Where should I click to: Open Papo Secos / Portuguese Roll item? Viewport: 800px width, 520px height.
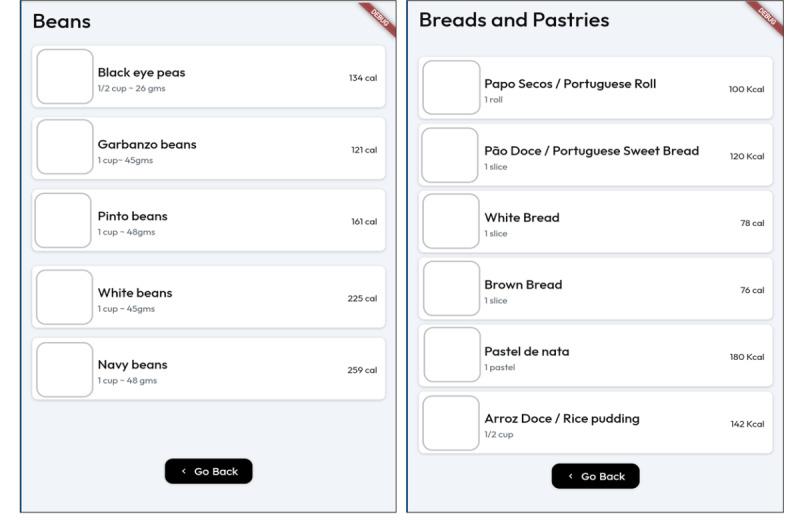pos(596,88)
